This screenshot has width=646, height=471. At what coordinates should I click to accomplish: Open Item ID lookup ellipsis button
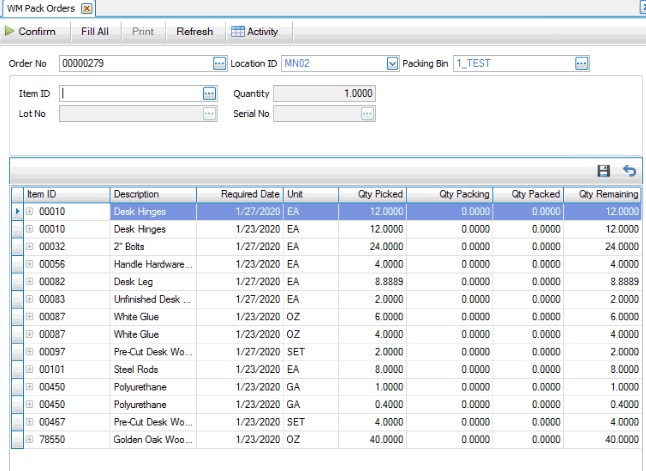(209, 93)
